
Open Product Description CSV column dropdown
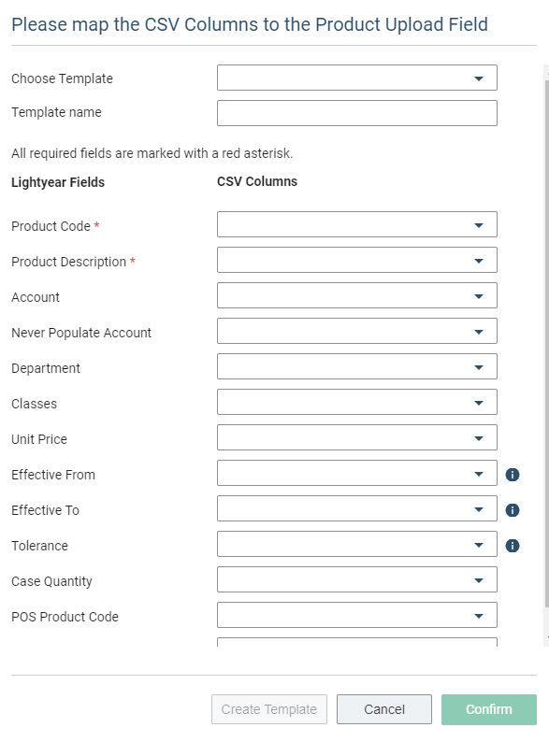[357, 260]
